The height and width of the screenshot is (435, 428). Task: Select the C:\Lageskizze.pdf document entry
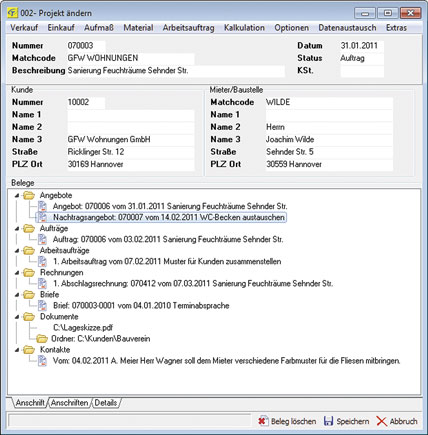(x=83, y=328)
